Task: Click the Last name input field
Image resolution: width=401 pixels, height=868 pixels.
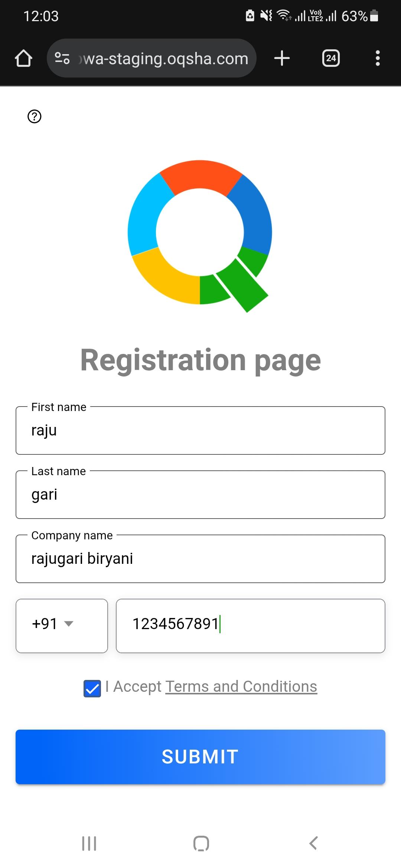Action: 200,494
